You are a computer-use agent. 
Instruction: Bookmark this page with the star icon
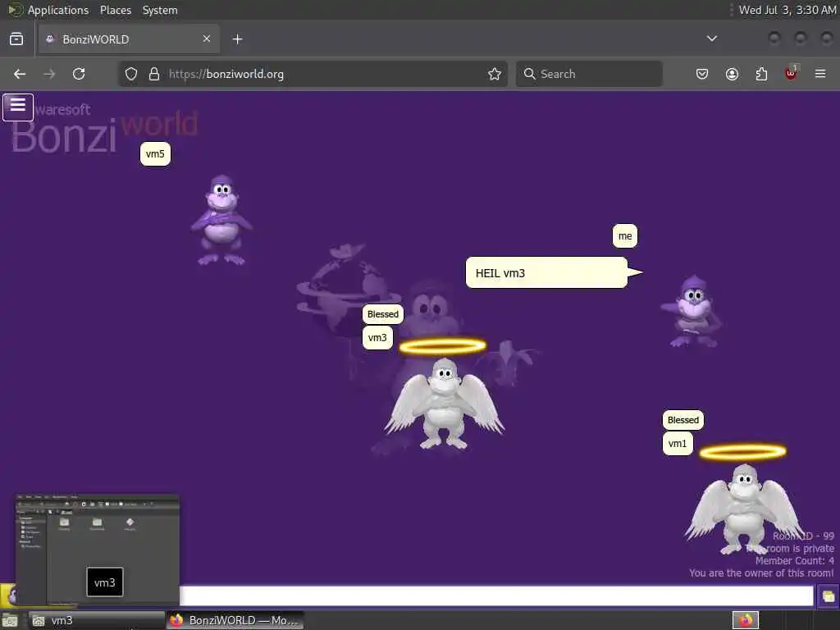495,74
